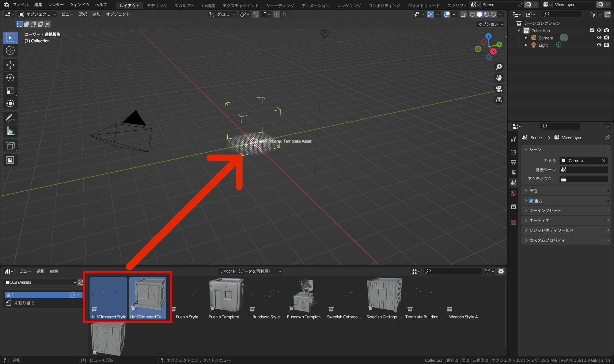
Task: Open the アペンド import method dropdown
Action: point(249,271)
